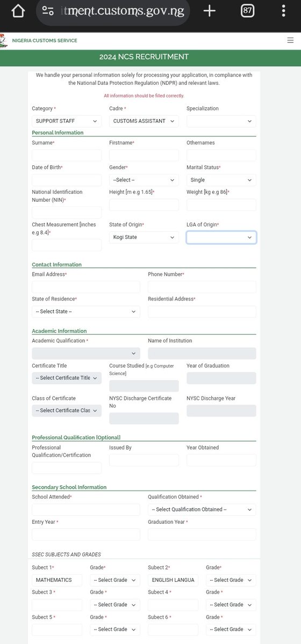Viewport: 301px width, 644px height.
Task: Focus the Date of Birth field
Action: point(67,180)
